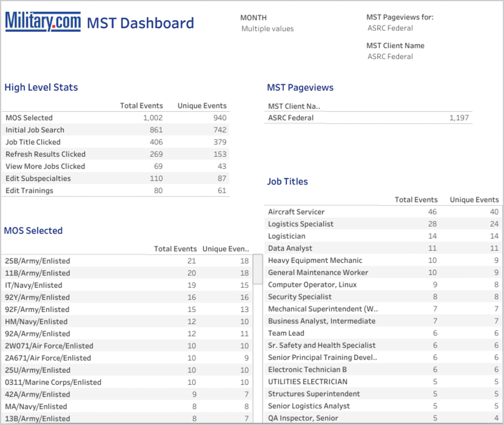The width and height of the screenshot is (504, 425).
Task: Click the 46 total events for Aircraft Servicer
Action: click(432, 212)
